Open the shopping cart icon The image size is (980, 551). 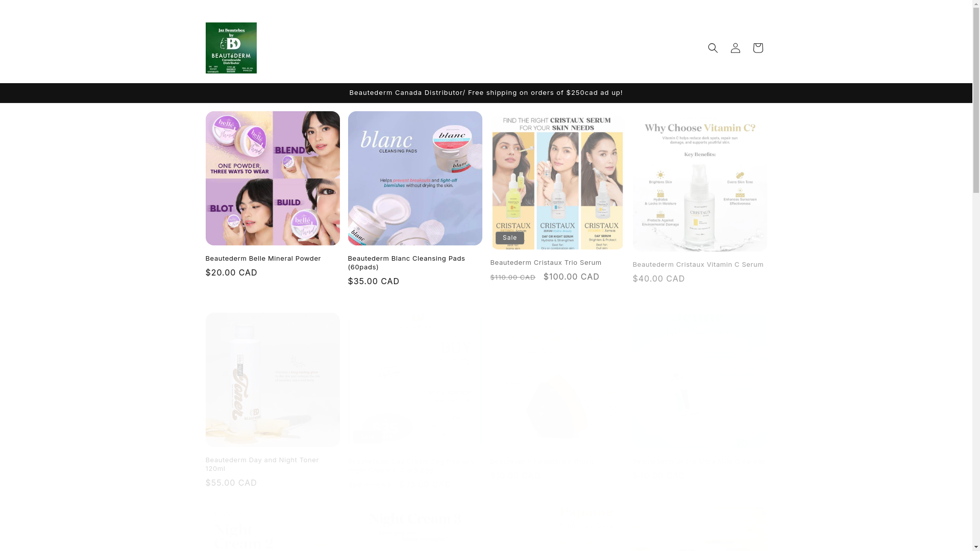pyautogui.click(x=757, y=48)
